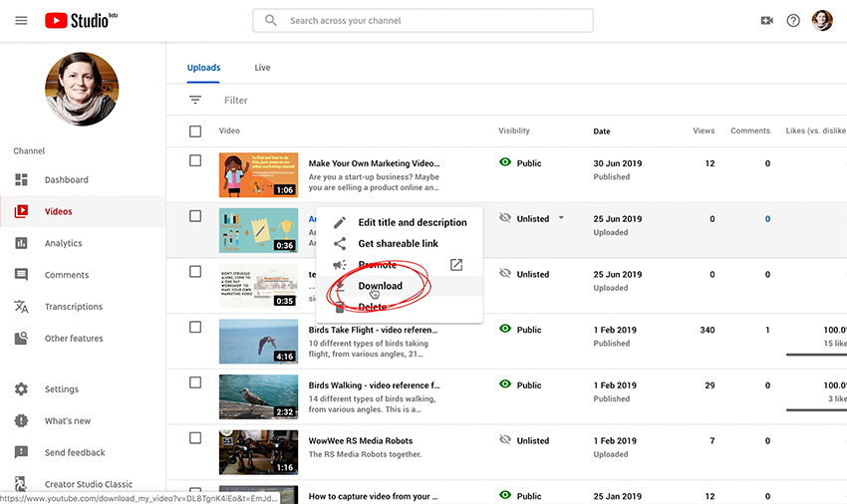Screen dimensions: 847x504
Task: Click views count 340 for Birds Take Flight
Action: pos(707,330)
